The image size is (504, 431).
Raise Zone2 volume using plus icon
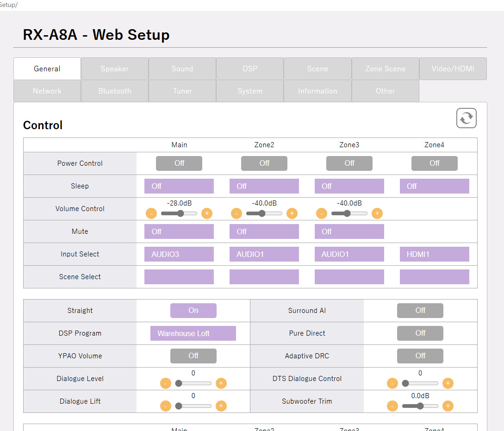tap(292, 213)
